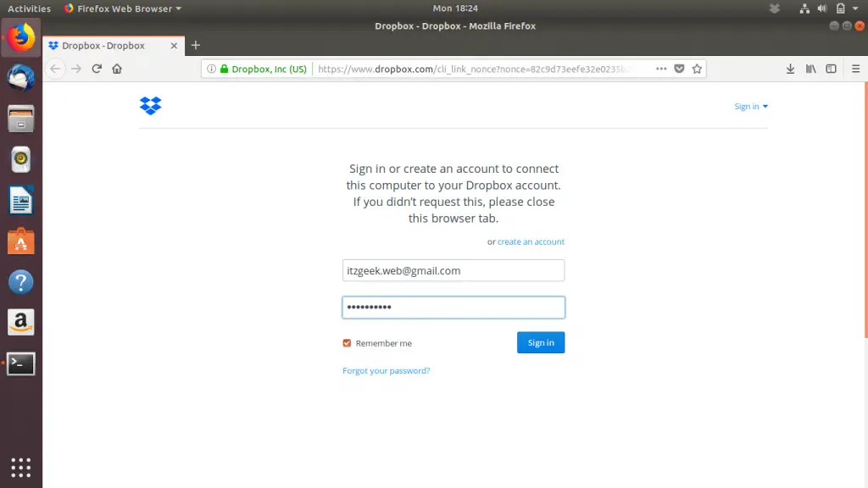Open Ubuntu Software from the dock

pos(21,241)
